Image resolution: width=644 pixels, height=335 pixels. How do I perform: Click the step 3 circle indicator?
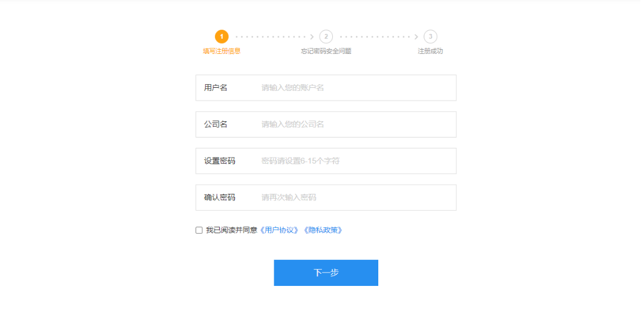coord(430,36)
